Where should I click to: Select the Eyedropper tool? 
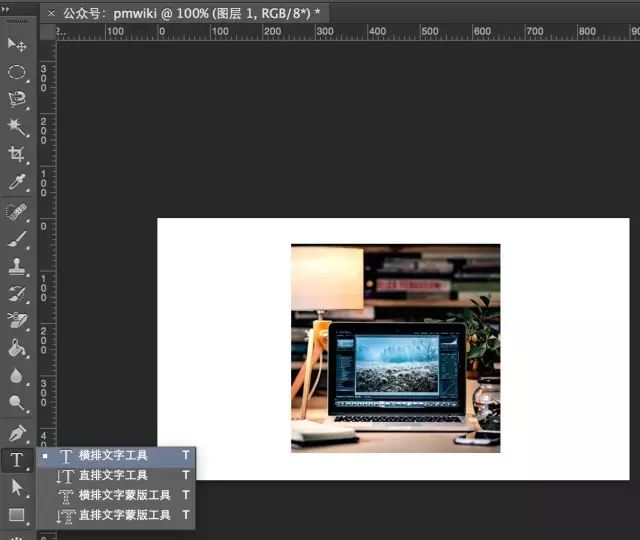coord(17,182)
